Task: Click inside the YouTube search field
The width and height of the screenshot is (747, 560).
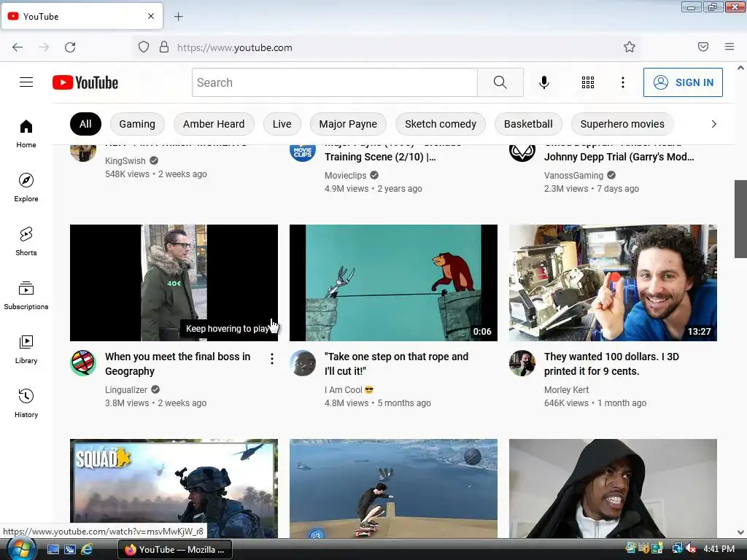Action: coord(334,82)
